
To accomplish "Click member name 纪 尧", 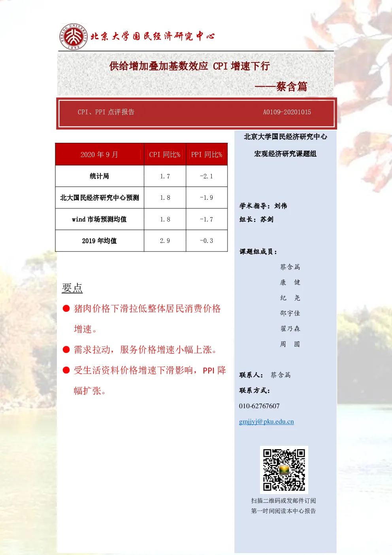I will tap(290, 298).
